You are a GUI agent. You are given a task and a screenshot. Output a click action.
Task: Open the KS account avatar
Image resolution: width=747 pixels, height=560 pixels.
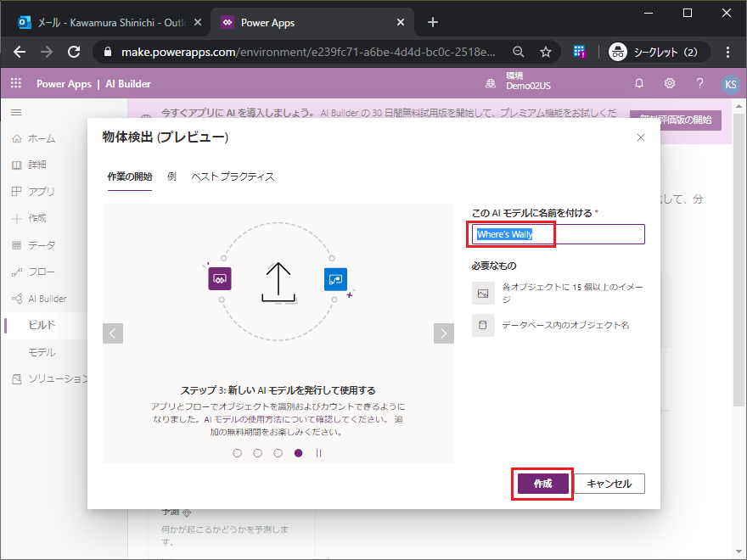730,84
